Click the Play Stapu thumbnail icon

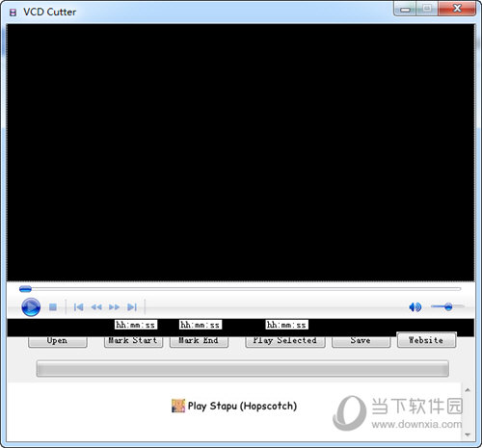[x=178, y=406]
